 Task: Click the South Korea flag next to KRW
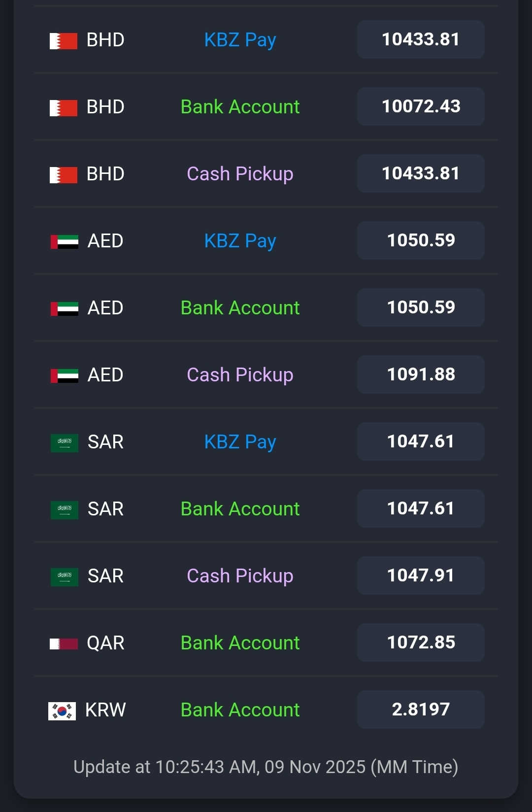click(62, 711)
